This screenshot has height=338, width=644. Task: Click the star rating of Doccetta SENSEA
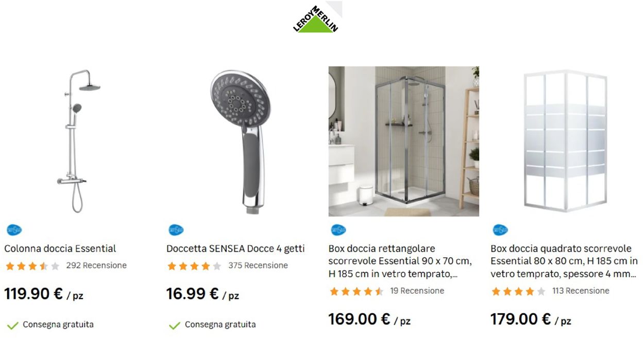coord(194,266)
